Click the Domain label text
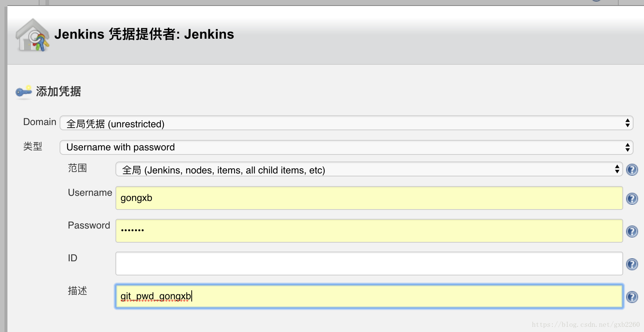644x332 pixels. [39, 122]
